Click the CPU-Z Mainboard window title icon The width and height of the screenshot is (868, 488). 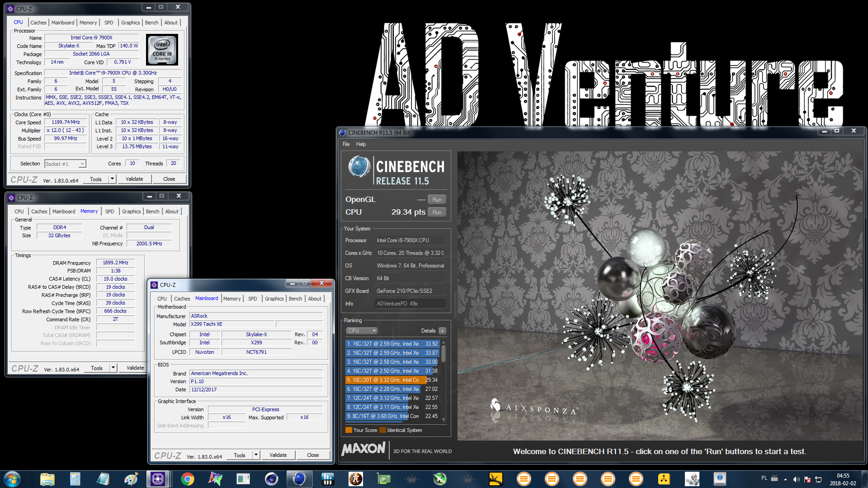click(x=154, y=285)
